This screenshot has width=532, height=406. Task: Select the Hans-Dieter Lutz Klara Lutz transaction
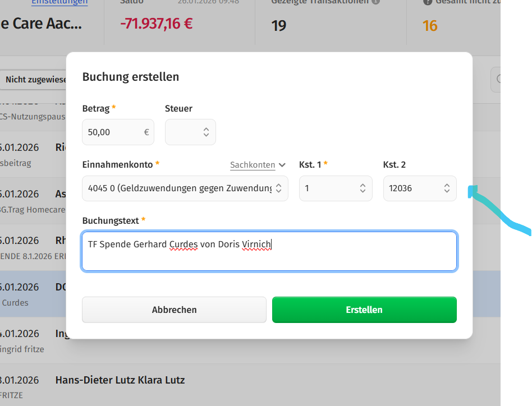coord(120,380)
